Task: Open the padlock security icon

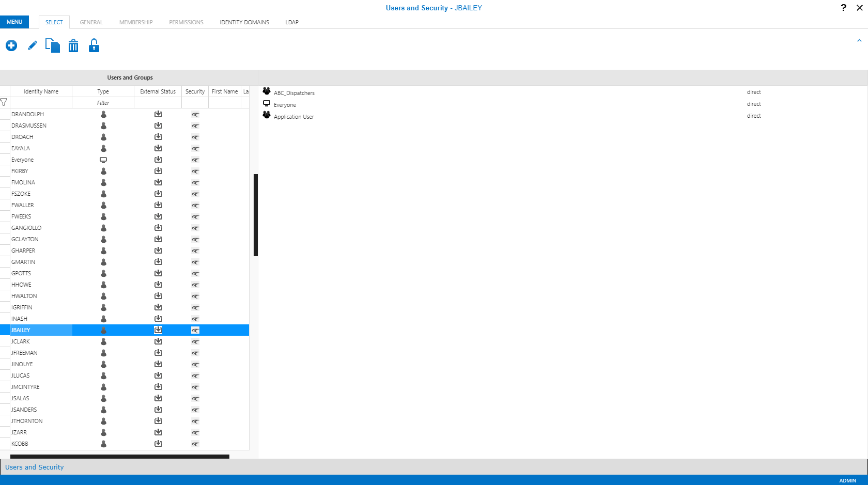Action: tap(94, 45)
